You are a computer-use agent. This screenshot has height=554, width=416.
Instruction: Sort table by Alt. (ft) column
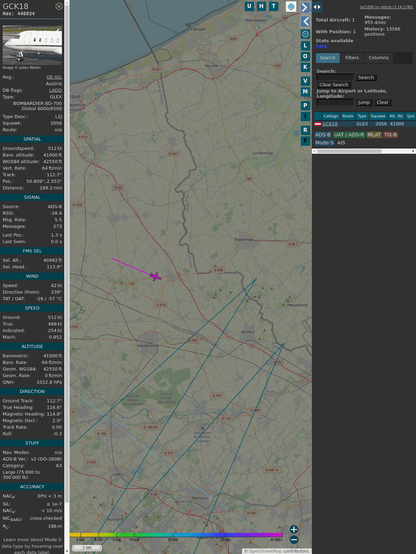click(396, 116)
